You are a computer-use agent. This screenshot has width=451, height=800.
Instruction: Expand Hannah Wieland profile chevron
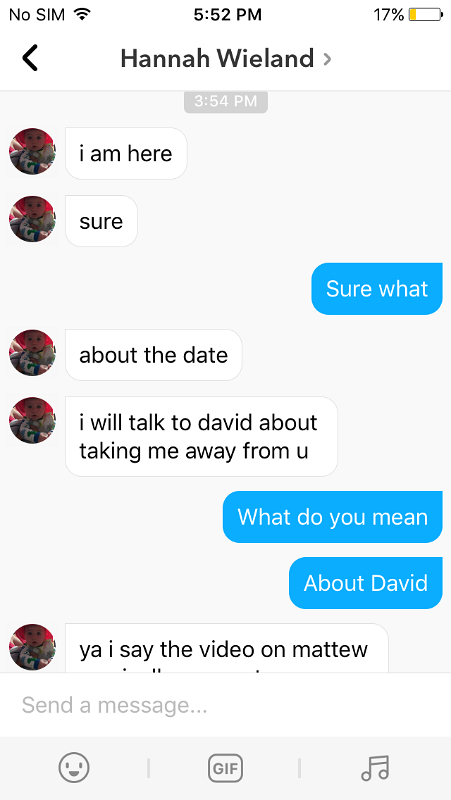point(328,60)
